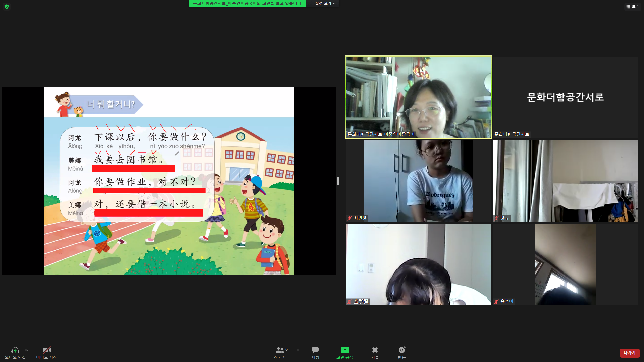Expand audio options chevron
This screenshot has height=362, width=644.
pos(26,350)
